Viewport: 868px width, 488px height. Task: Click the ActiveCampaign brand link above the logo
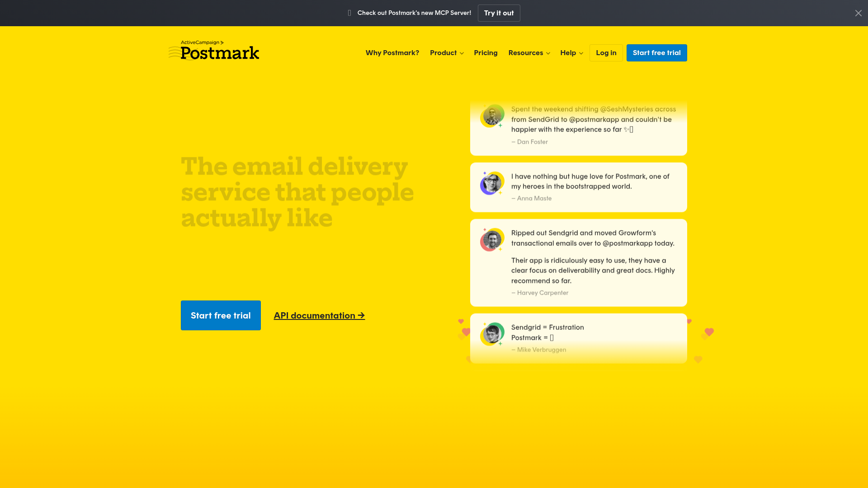point(202,42)
